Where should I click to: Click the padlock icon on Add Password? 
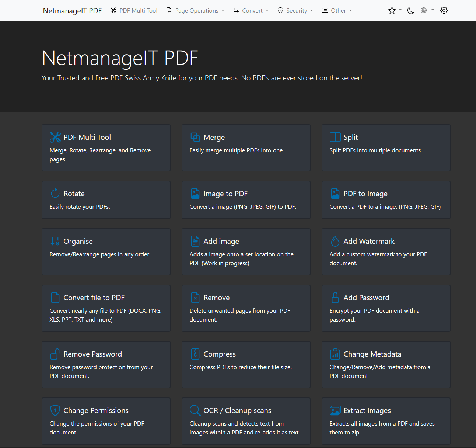335,298
